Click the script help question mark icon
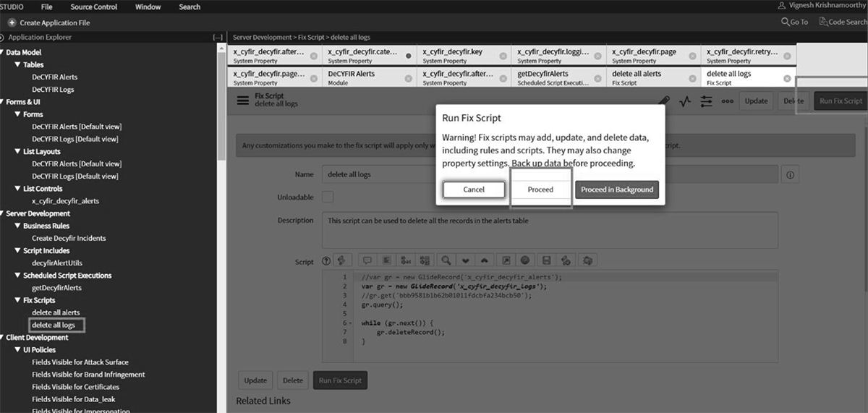This screenshot has width=868, height=413. [x=326, y=261]
